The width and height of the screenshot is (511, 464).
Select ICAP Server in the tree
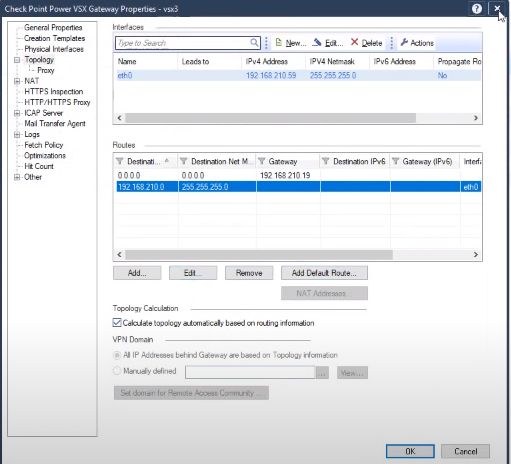point(43,113)
